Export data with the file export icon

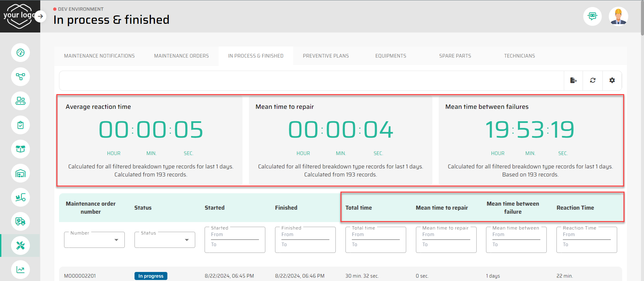[x=573, y=80]
